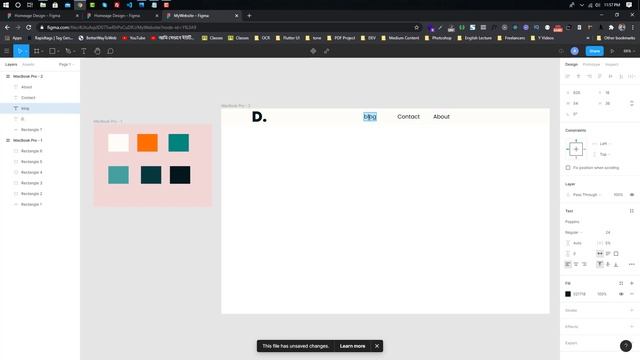Select the teal rectangle in the top row

pyautogui.click(x=178, y=143)
